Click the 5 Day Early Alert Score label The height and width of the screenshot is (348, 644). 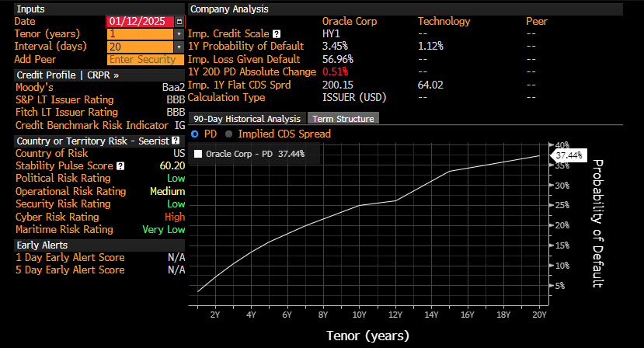[70, 270]
